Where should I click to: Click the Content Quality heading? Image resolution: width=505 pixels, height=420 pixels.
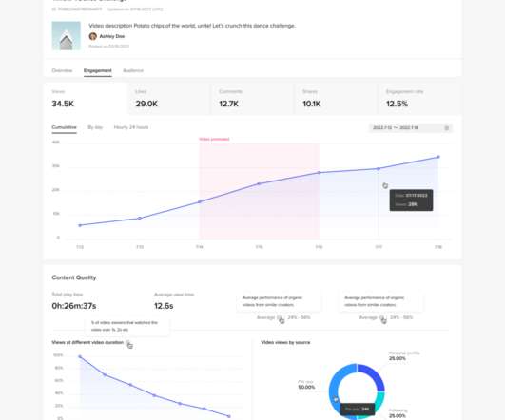74,277
